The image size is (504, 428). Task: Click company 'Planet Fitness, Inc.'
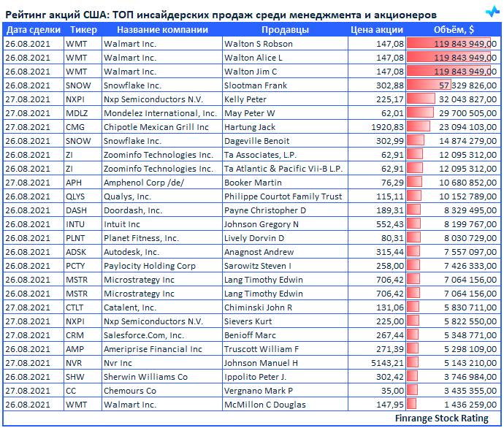point(142,238)
